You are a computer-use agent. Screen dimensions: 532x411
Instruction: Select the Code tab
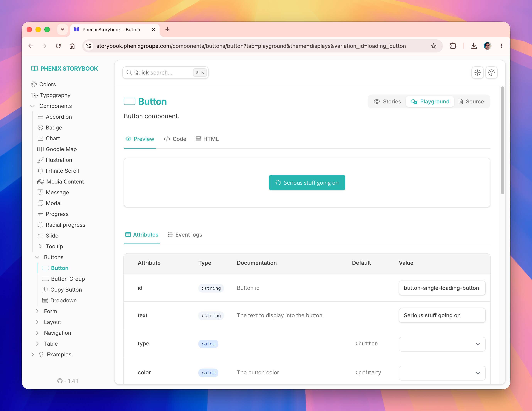pos(175,139)
